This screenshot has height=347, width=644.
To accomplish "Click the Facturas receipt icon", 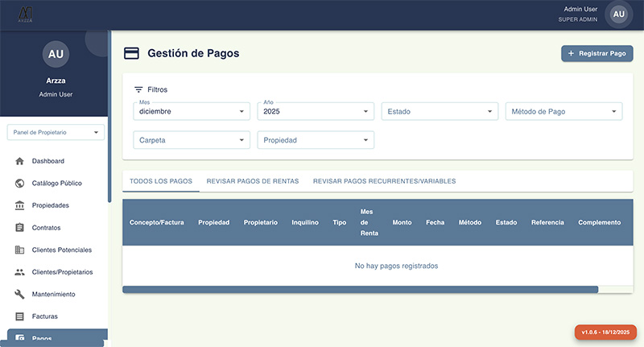I will (19, 316).
